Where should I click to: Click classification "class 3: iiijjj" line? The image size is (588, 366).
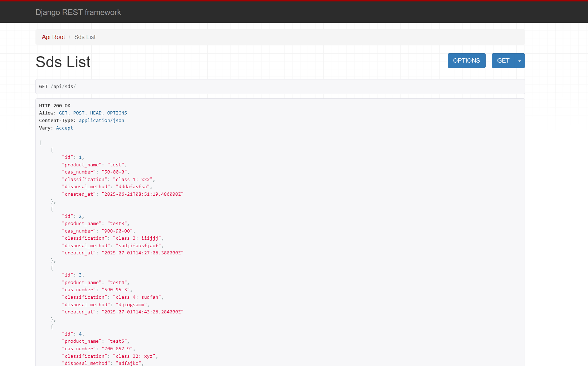pyautogui.click(x=113, y=238)
